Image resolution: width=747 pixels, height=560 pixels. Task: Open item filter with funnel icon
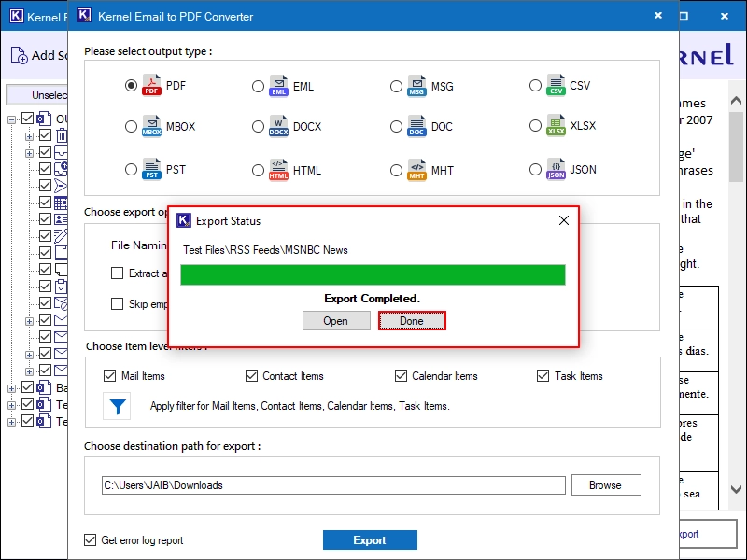(x=118, y=406)
